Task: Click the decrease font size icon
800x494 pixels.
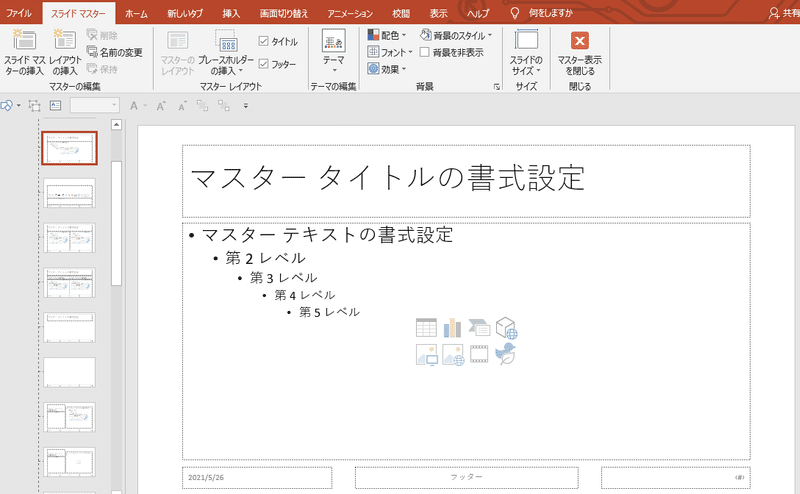Action: tap(182, 106)
